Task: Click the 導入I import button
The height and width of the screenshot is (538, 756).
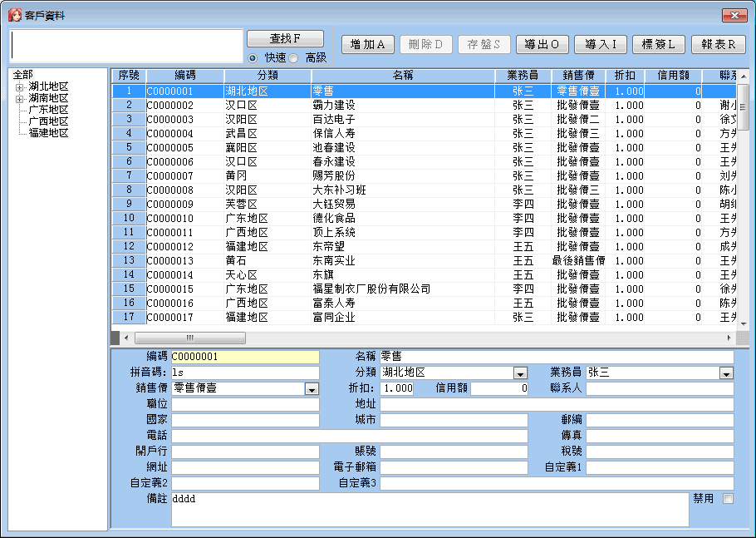Action: click(x=600, y=45)
